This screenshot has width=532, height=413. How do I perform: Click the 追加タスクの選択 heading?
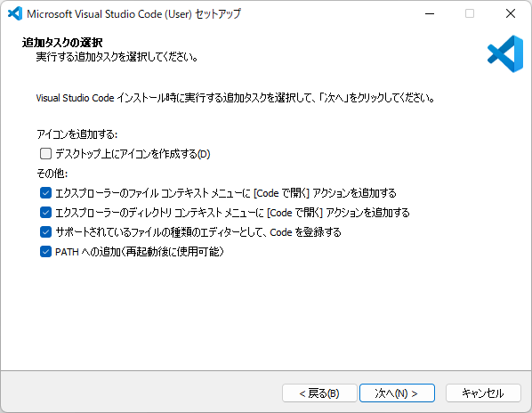(x=62, y=43)
